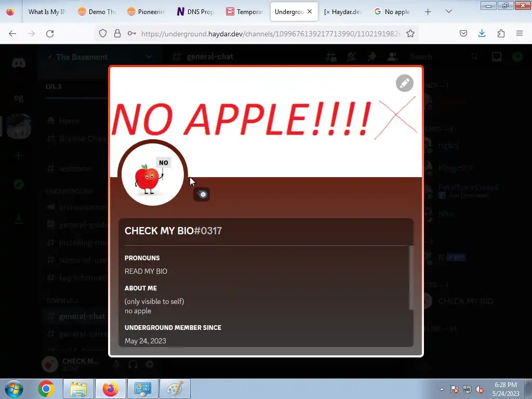Screen dimensions: 532x399
Task: Click the Add a Server plus icon
Action: 19,156
